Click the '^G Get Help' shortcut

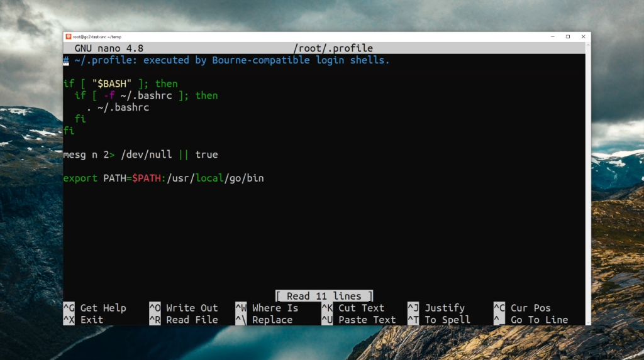tap(95, 308)
